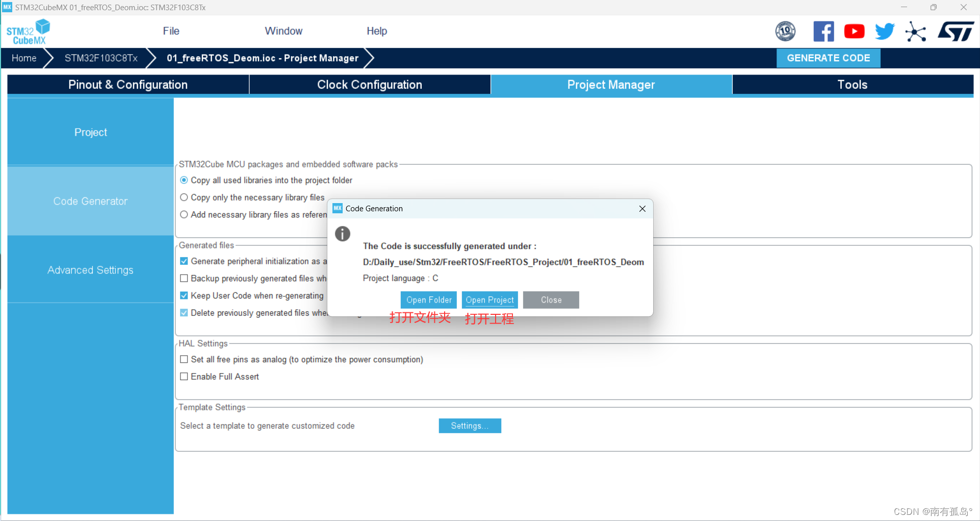Minimize the STM32CubeMX window
980x521 pixels.
pos(904,7)
